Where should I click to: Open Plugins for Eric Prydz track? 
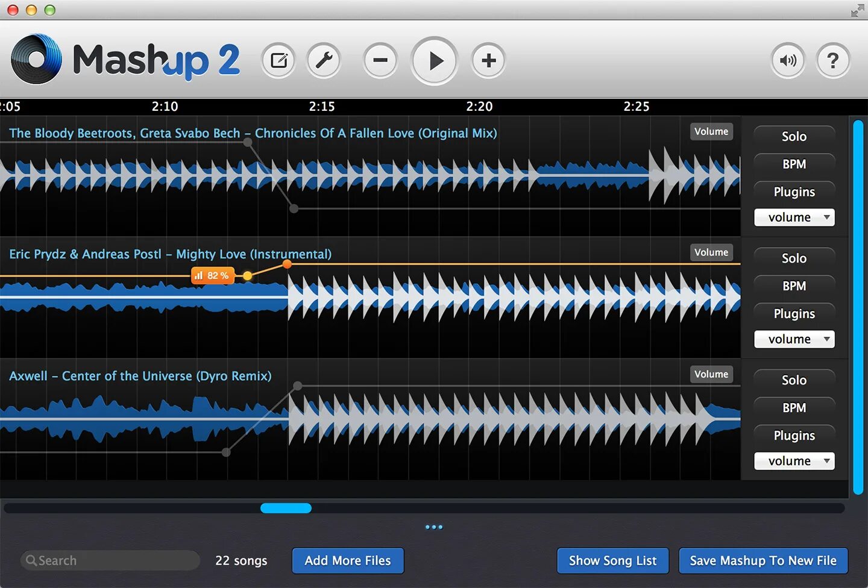[794, 314]
